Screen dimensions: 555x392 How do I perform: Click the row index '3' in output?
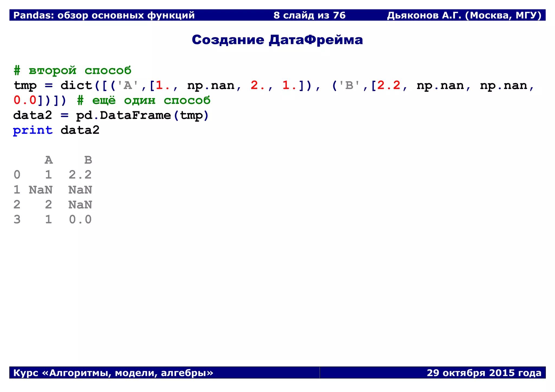pos(17,220)
